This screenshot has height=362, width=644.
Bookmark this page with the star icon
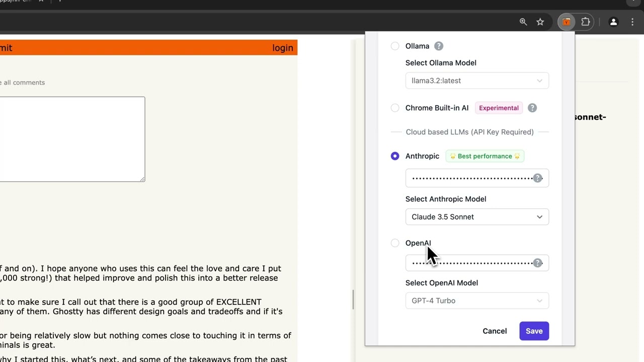540,22
